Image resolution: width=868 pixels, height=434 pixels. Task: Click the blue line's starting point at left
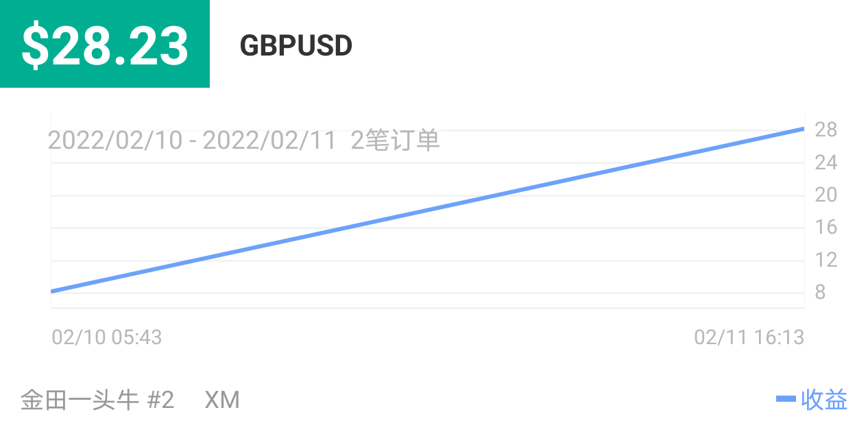click(52, 291)
